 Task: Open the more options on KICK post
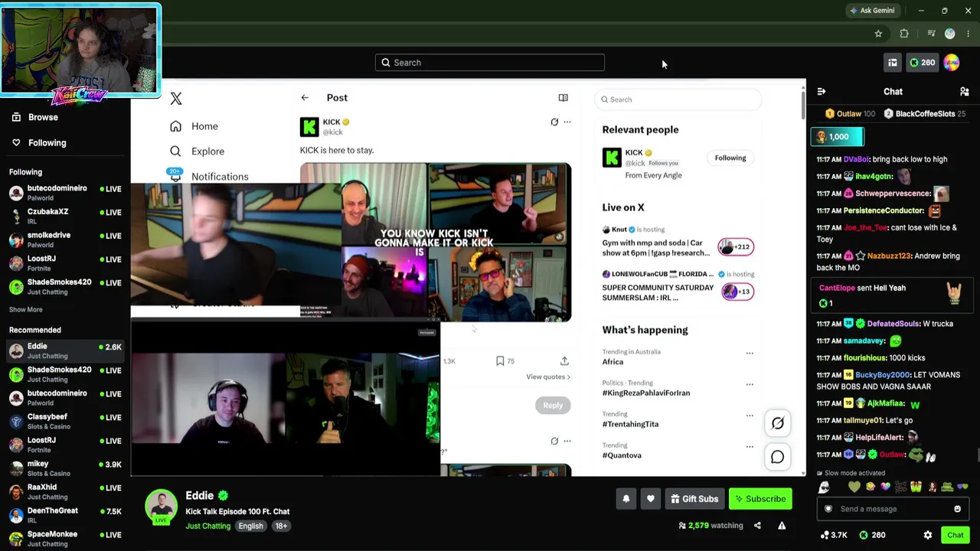[x=567, y=122]
